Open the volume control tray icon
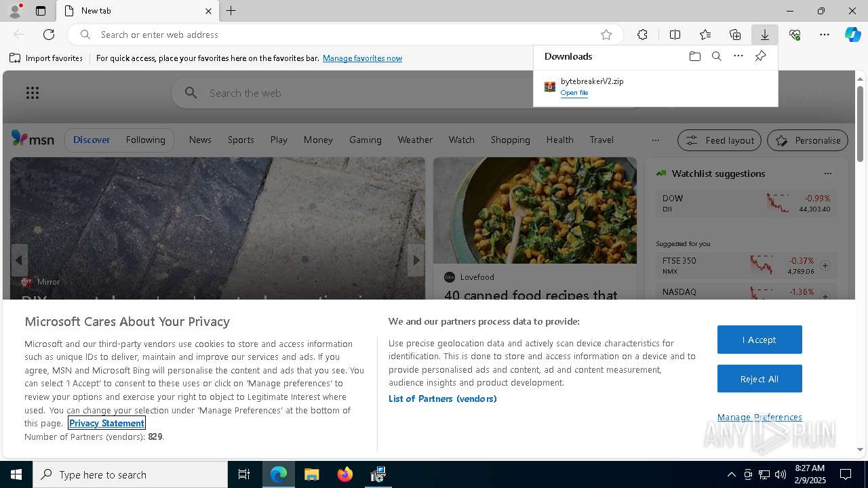The height and width of the screenshot is (488, 868). click(x=781, y=474)
